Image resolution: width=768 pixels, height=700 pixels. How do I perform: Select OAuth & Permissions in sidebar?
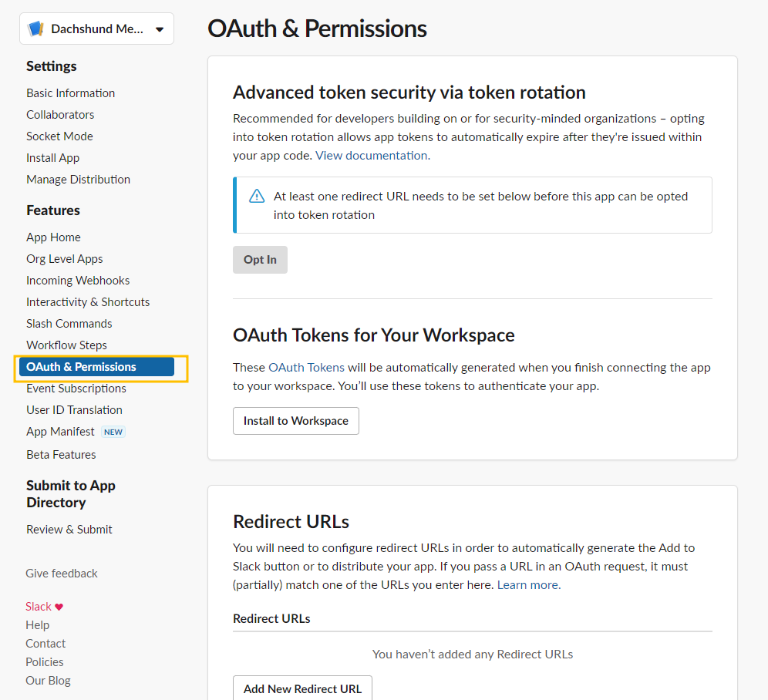click(96, 367)
